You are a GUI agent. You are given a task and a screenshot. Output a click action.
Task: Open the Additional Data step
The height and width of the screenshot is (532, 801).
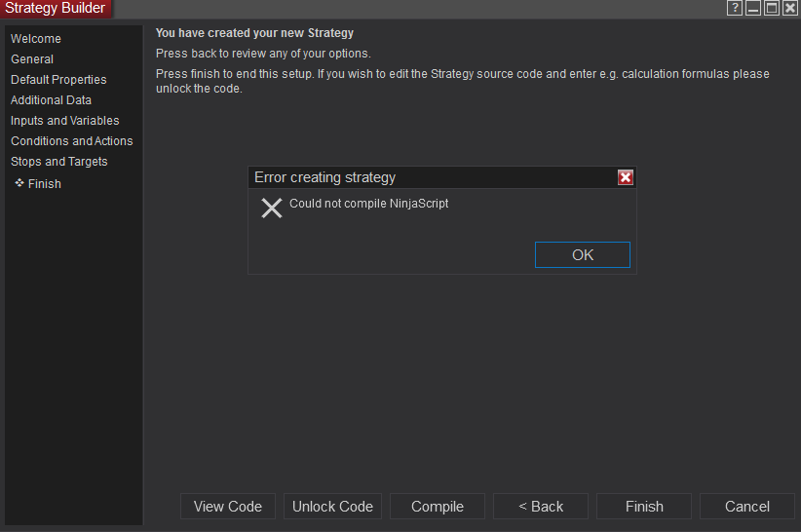51,100
